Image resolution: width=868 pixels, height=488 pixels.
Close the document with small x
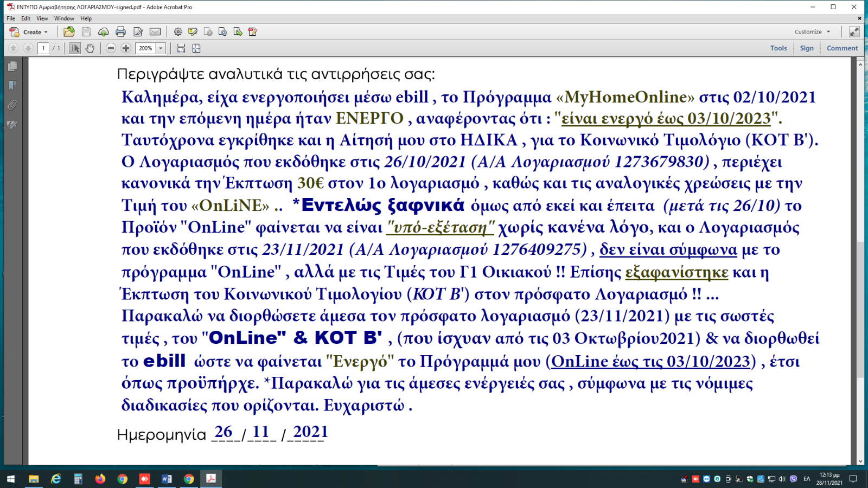(x=859, y=18)
